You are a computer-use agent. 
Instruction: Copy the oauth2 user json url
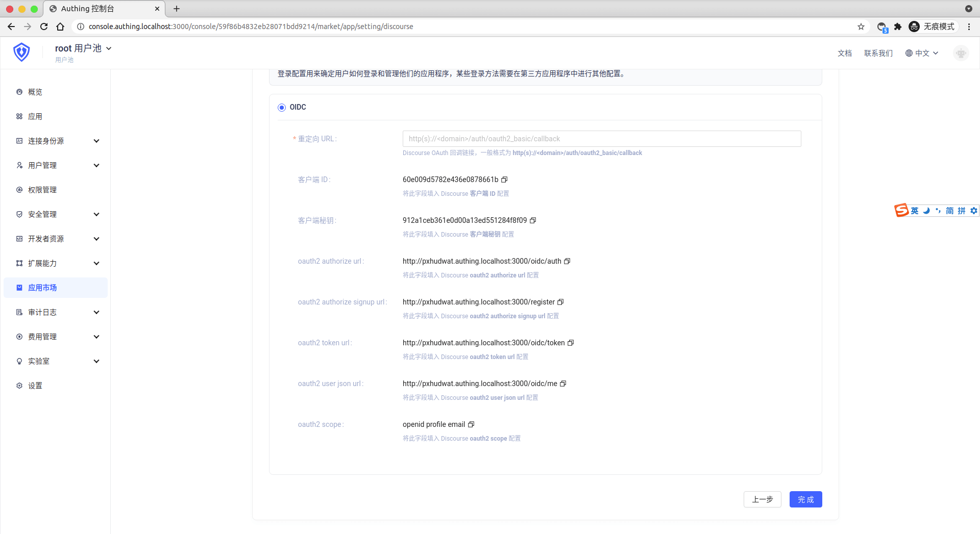563,384
